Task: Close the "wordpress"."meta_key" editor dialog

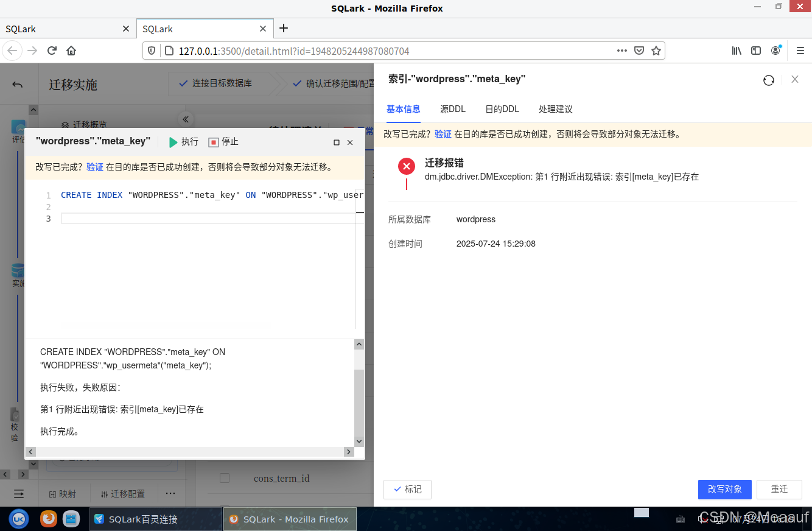Action: click(x=350, y=142)
